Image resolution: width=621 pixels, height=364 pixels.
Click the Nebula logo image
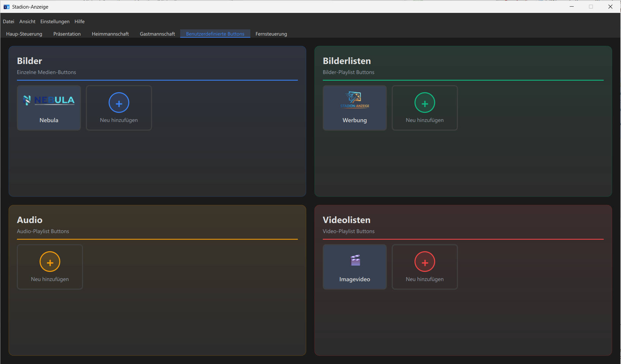tap(49, 100)
